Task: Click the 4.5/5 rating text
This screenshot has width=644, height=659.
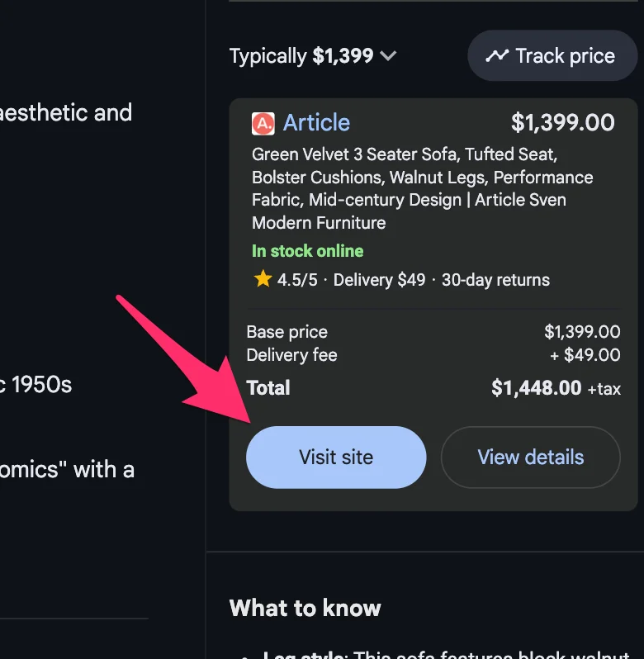Action: pos(297,280)
